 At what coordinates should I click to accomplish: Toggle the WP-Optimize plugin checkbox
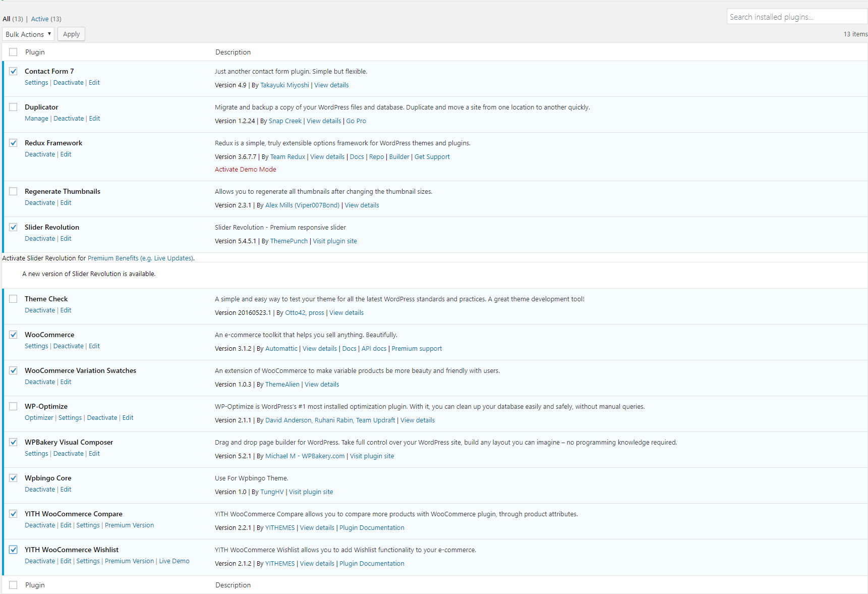click(13, 406)
